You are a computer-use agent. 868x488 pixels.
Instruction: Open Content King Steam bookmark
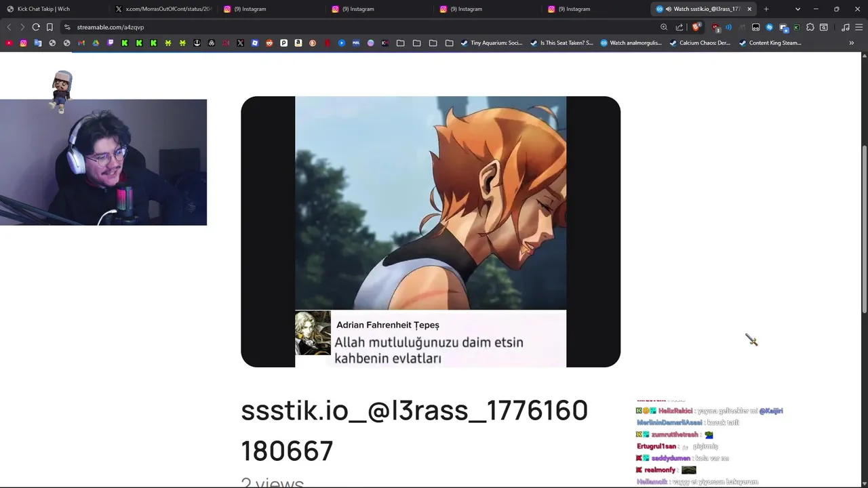(770, 43)
